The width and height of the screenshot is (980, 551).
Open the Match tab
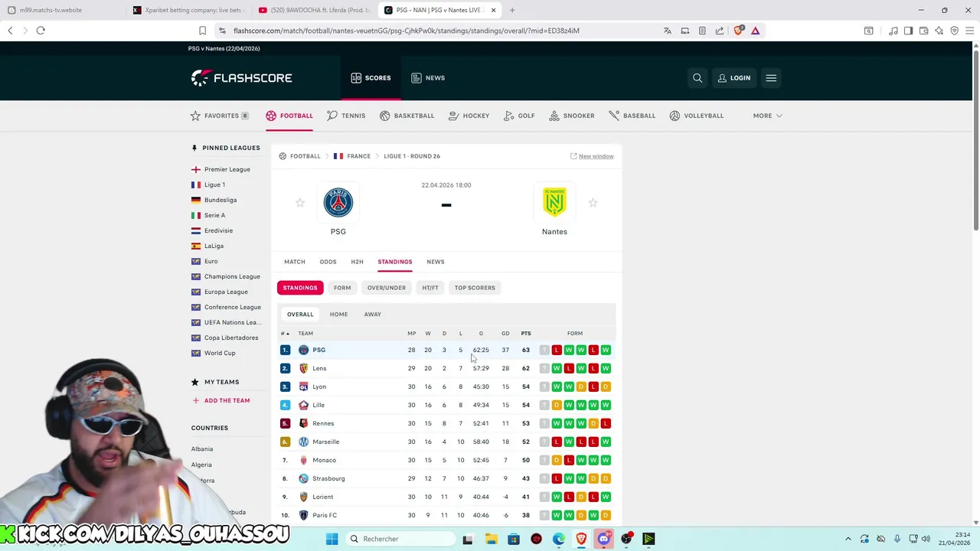click(295, 262)
